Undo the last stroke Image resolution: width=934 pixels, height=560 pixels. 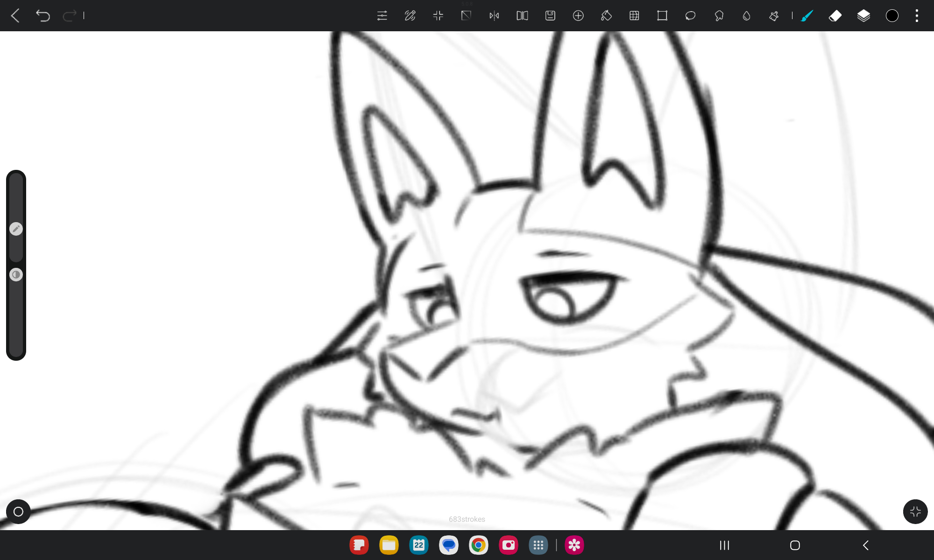coord(42,16)
